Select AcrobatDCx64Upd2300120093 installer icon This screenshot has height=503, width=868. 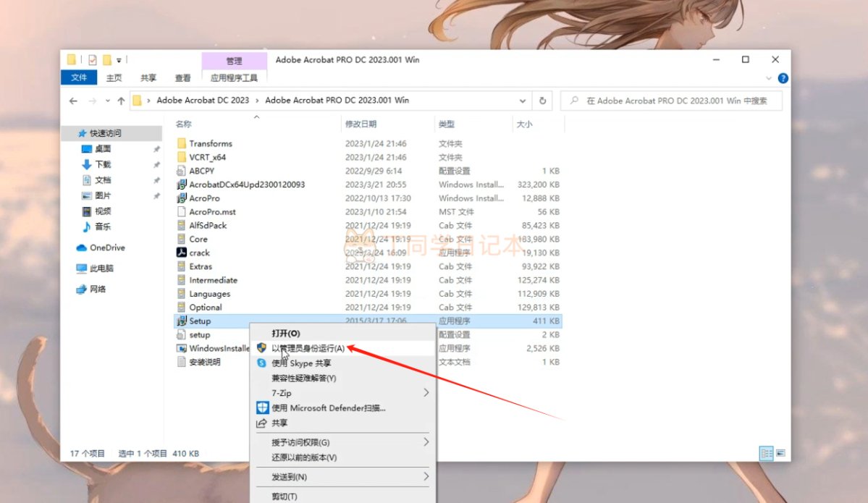coord(182,185)
